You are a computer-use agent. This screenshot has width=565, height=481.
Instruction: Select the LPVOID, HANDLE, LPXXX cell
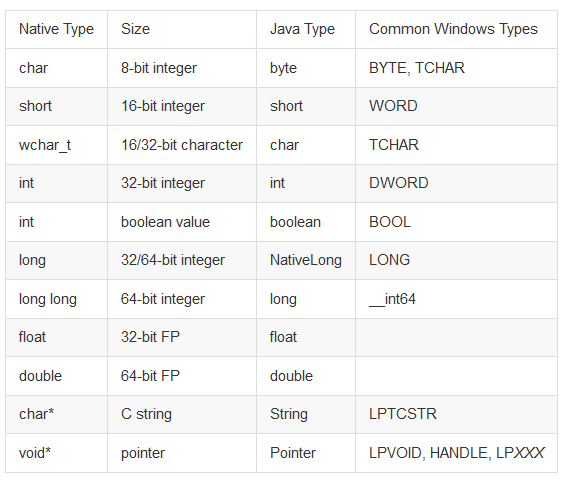(457, 453)
